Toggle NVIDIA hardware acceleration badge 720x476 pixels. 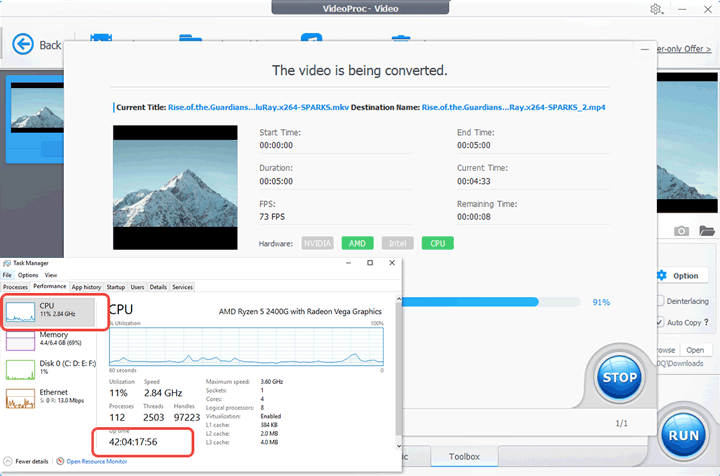[x=317, y=243]
